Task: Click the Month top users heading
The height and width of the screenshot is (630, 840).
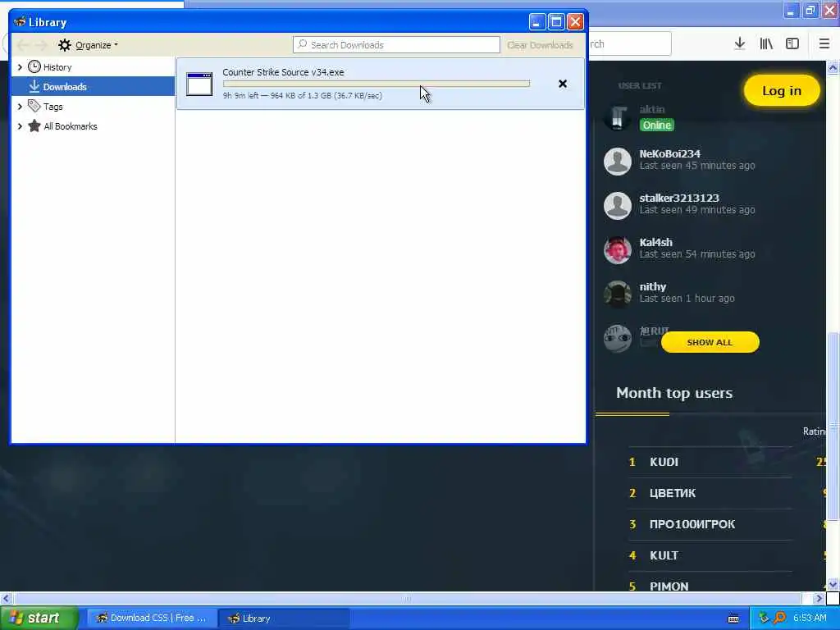Action: [674, 393]
